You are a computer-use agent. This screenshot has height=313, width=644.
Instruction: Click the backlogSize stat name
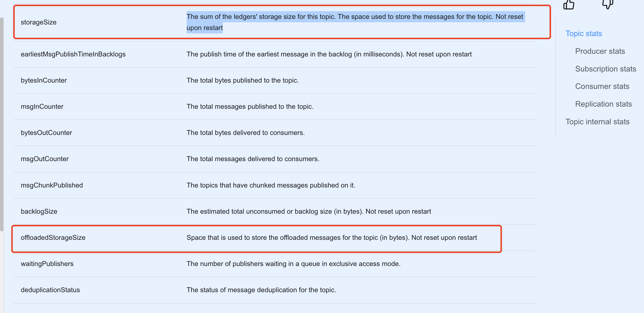point(39,211)
